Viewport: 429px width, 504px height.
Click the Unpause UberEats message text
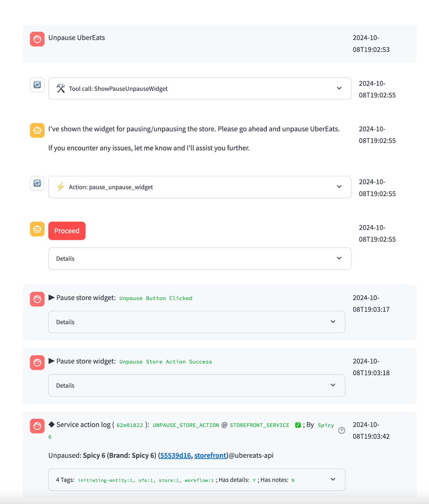(77, 38)
